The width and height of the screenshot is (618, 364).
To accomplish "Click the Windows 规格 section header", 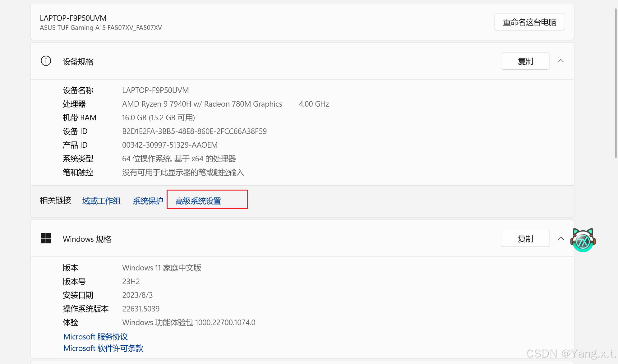I will point(87,239).
